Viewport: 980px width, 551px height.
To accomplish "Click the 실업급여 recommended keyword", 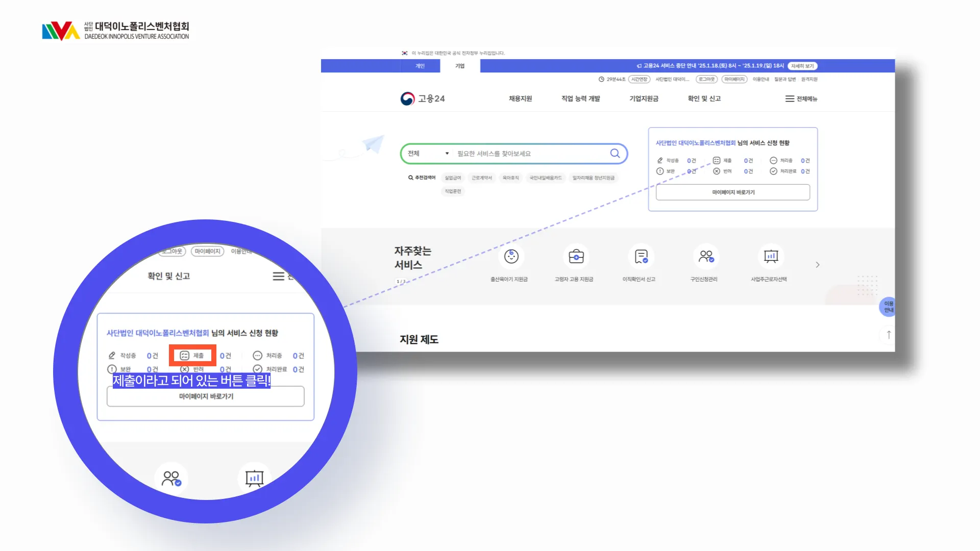I will point(452,178).
